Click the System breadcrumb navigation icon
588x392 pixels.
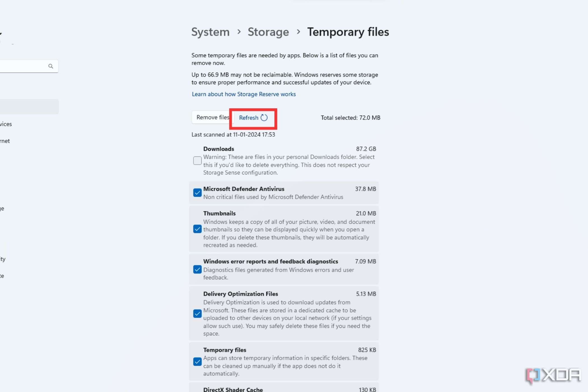tap(211, 31)
